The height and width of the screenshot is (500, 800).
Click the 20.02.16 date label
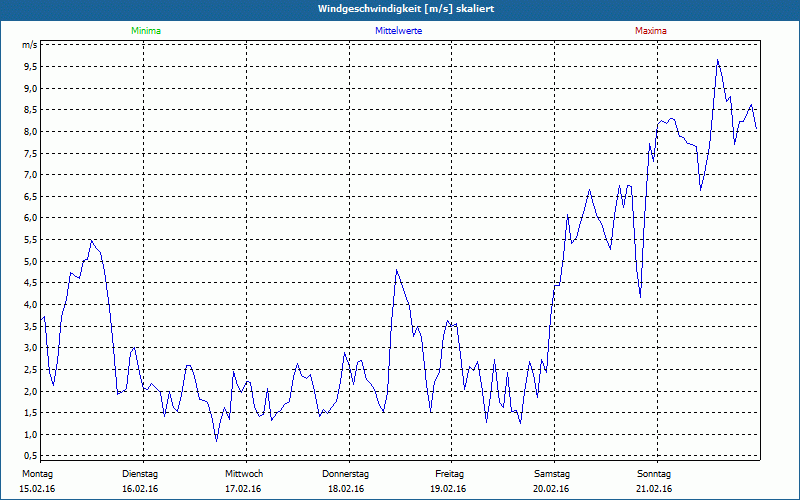click(551, 489)
